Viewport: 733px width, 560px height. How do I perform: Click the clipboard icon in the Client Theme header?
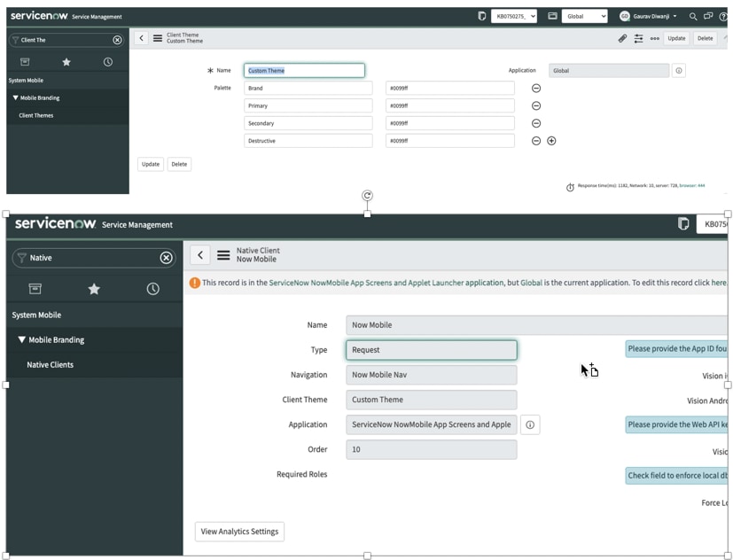click(481, 16)
